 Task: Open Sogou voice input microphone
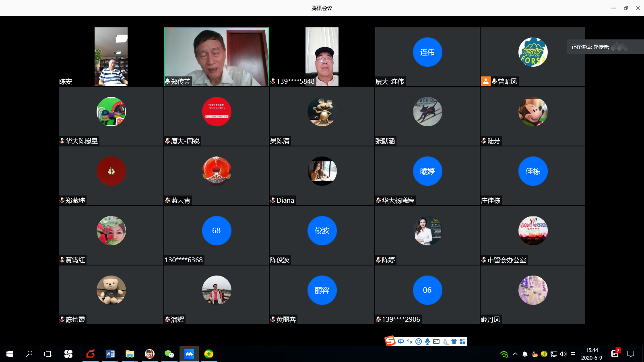[x=427, y=341]
